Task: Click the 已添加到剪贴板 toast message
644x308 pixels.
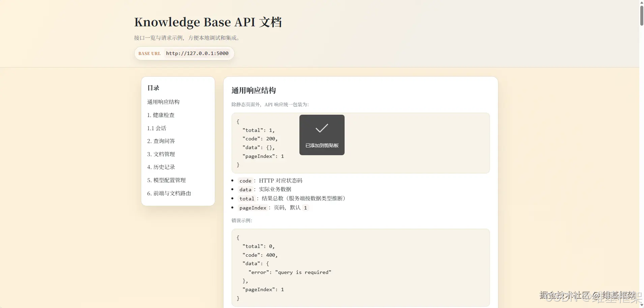Action: (322, 145)
